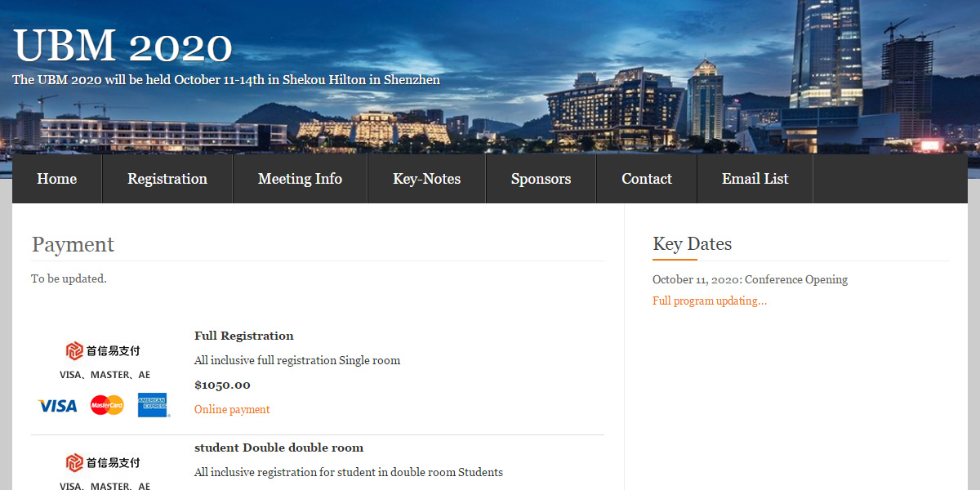Click the American Express logo
This screenshot has height=490, width=980.
153,405
